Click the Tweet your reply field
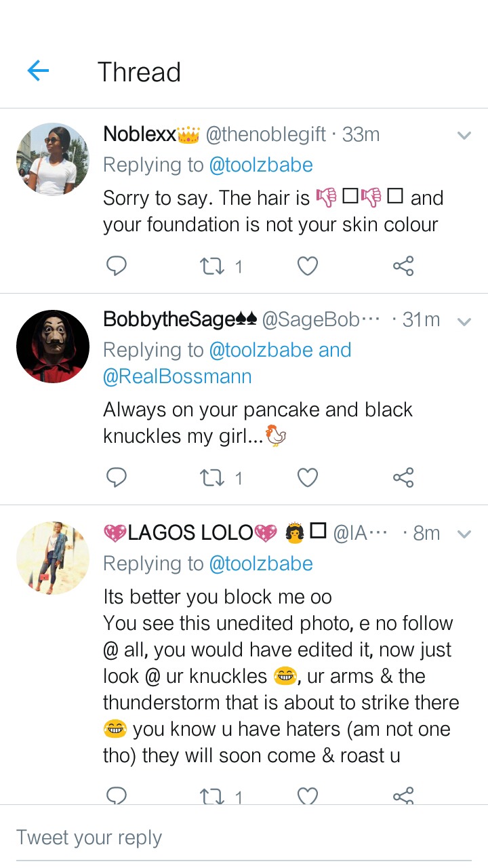 pos(244,837)
